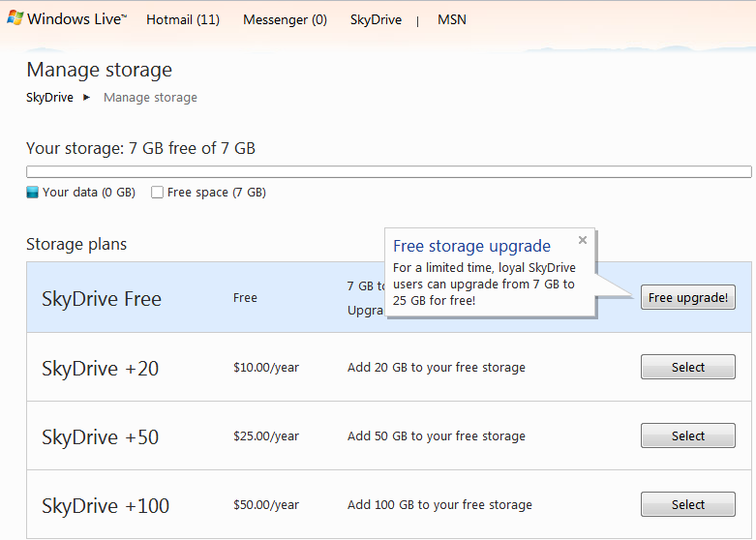
Task: Click the 'Your storage: 7 GB free of 7 GB' text
Action: [140, 148]
